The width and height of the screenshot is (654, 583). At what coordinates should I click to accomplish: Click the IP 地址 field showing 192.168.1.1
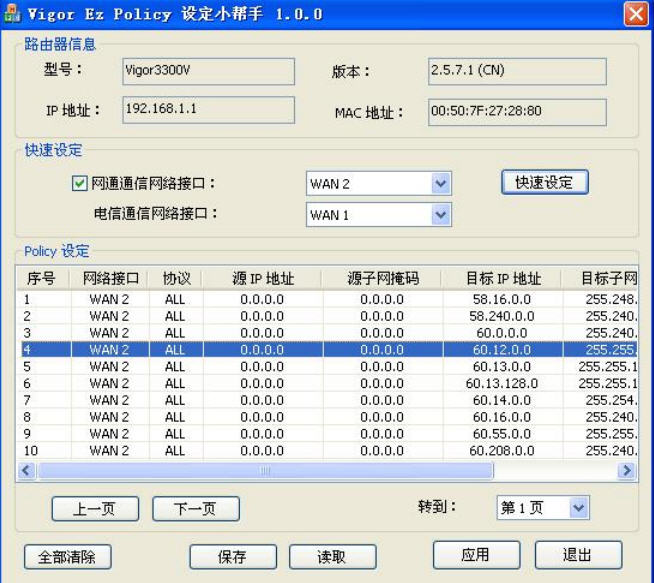(x=209, y=110)
